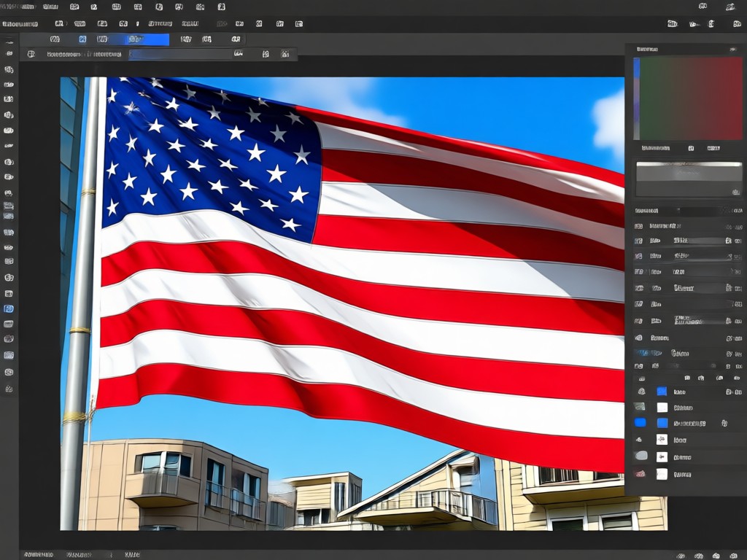The height and width of the screenshot is (560, 747).
Task: Click the red icon beside the last layer
Action: [x=640, y=474]
